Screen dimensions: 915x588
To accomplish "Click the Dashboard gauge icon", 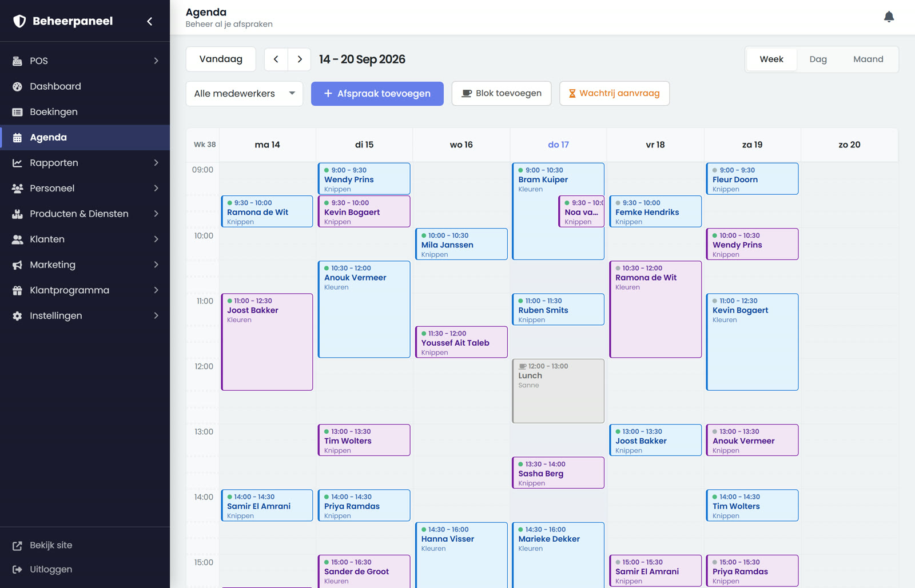I will [x=17, y=86].
